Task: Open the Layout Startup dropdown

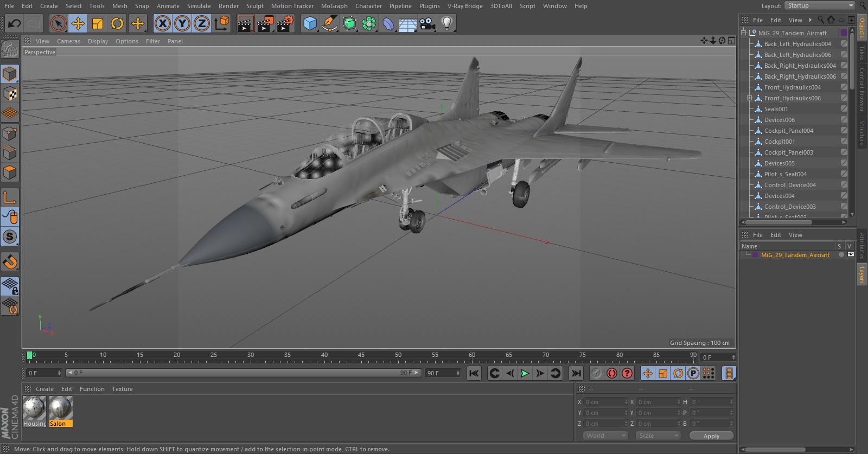Action: (x=820, y=5)
